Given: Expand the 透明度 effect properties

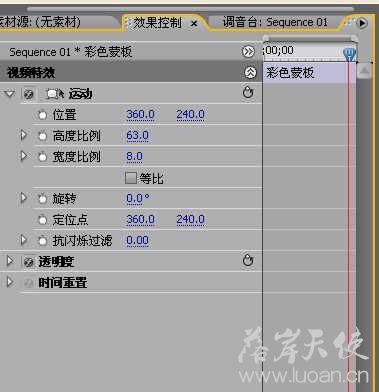Looking at the screenshot, I should (x=10, y=261).
